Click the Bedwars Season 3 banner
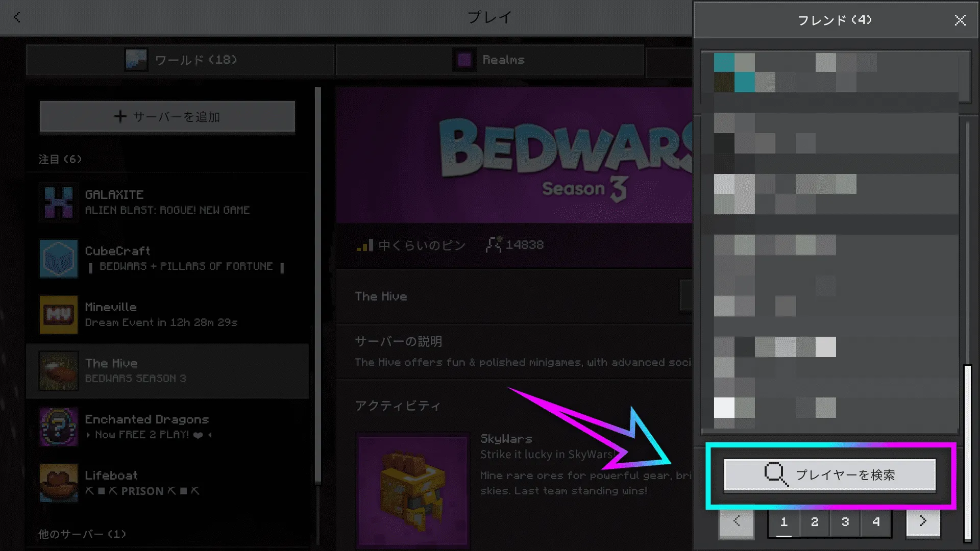 click(514, 155)
